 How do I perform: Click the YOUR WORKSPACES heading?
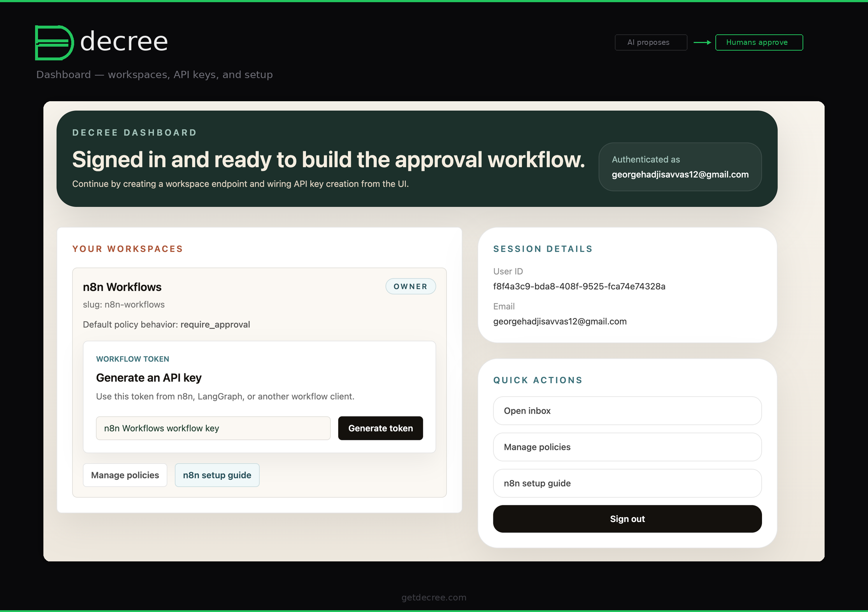(x=127, y=249)
